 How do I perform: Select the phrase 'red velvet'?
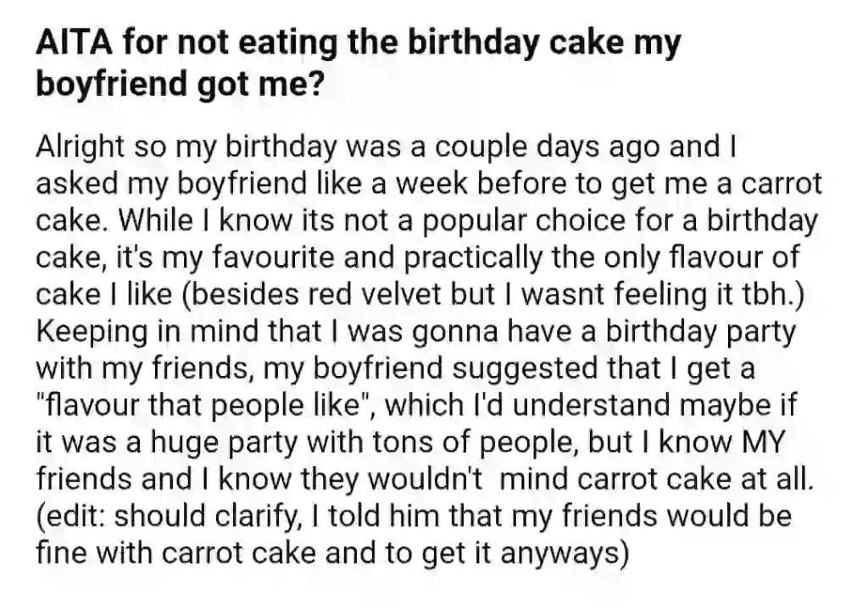[375, 295]
